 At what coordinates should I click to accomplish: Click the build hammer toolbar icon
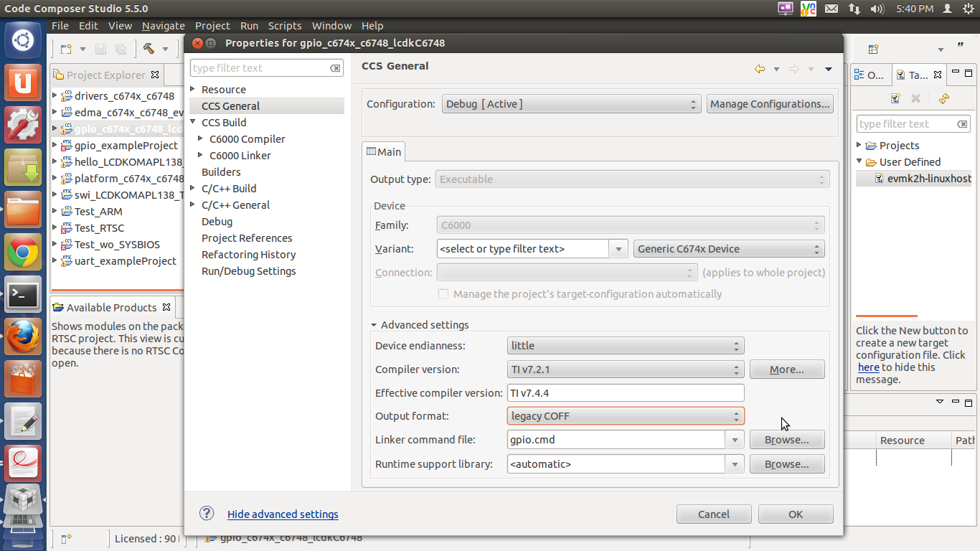click(149, 49)
